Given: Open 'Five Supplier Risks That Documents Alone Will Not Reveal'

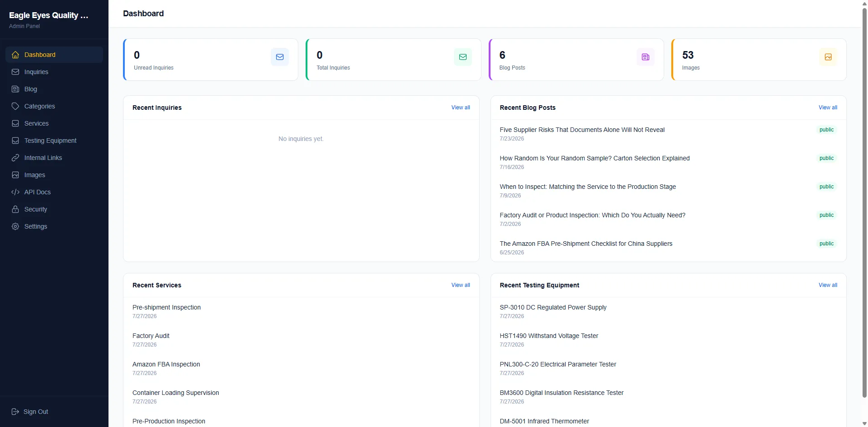Looking at the screenshot, I should [x=582, y=130].
